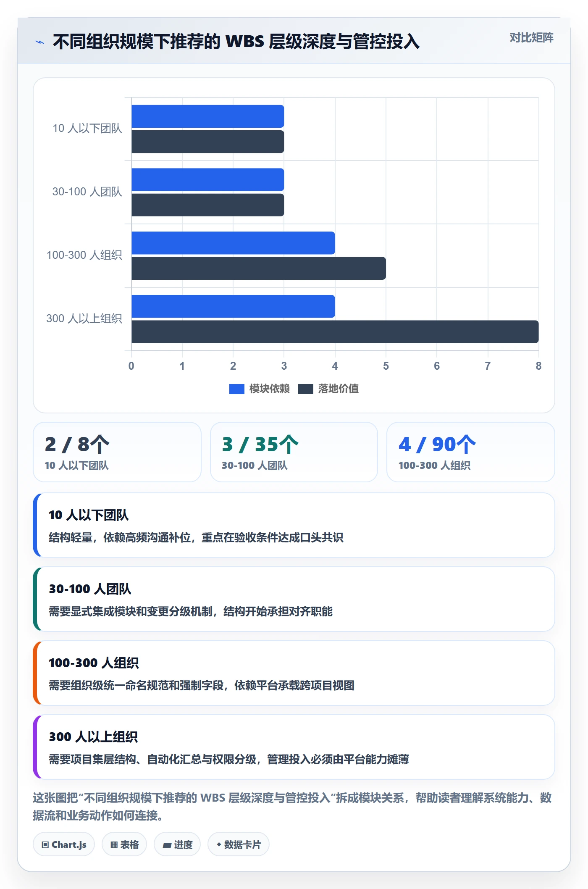
Task: Click dark 落地价值 bar for 100-300 人组织
Action: (x=259, y=268)
